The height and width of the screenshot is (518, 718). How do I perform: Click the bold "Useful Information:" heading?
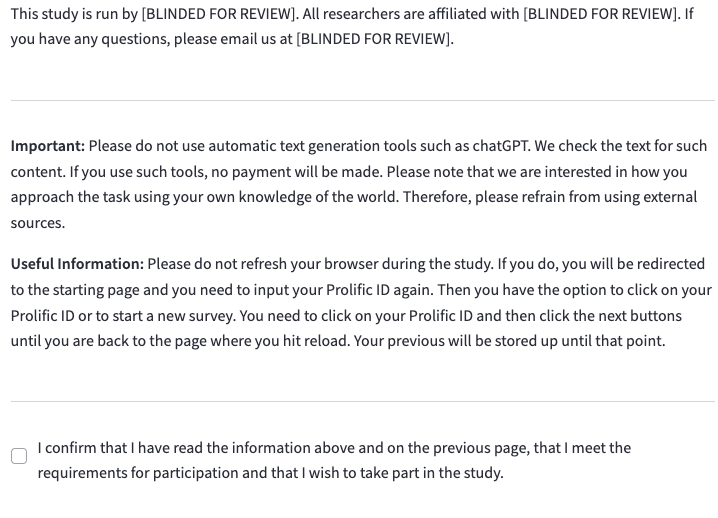pyautogui.click(x=77, y=264)
